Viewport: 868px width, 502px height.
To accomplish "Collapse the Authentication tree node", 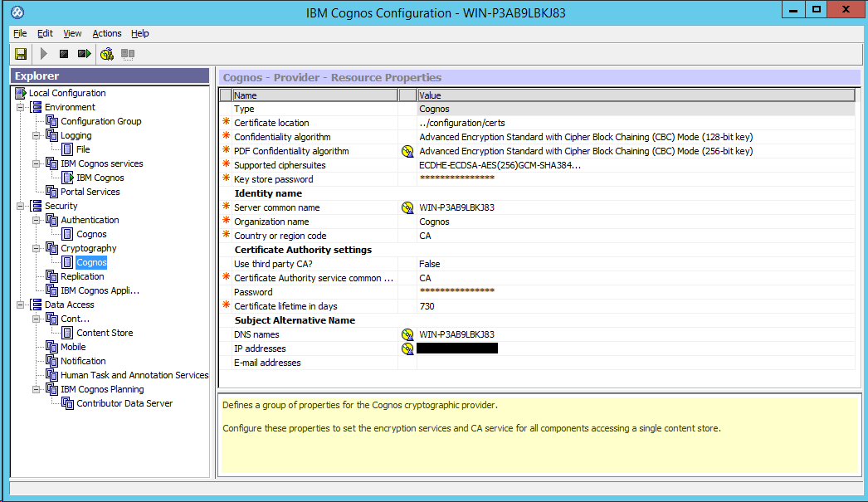I will 37,220.
